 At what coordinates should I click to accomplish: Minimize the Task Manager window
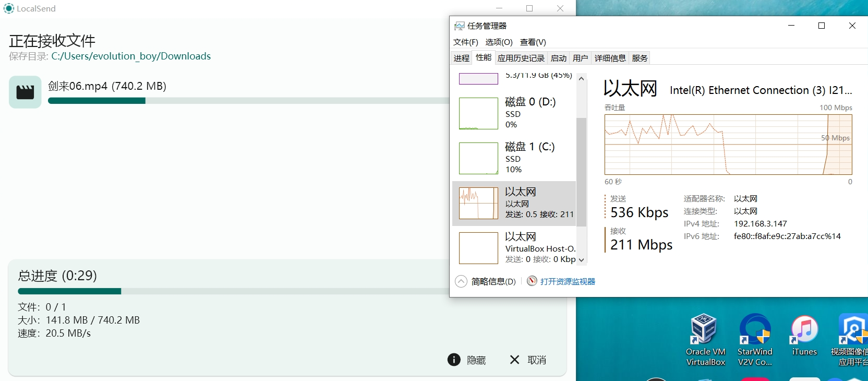pos(791,26)
